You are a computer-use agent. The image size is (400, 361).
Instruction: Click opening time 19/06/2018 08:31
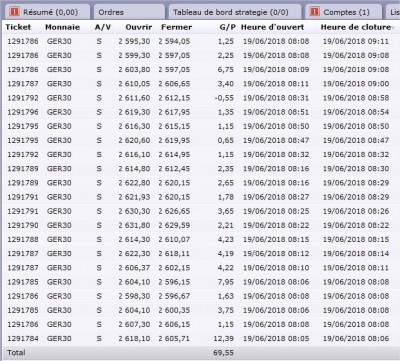click(276, 98)
